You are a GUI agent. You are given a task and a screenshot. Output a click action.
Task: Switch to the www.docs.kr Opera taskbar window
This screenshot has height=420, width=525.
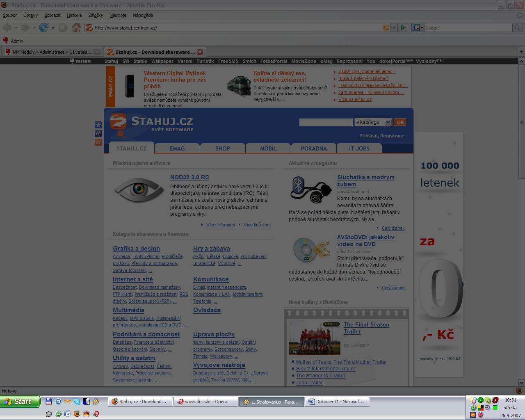[x=206, y=402]
